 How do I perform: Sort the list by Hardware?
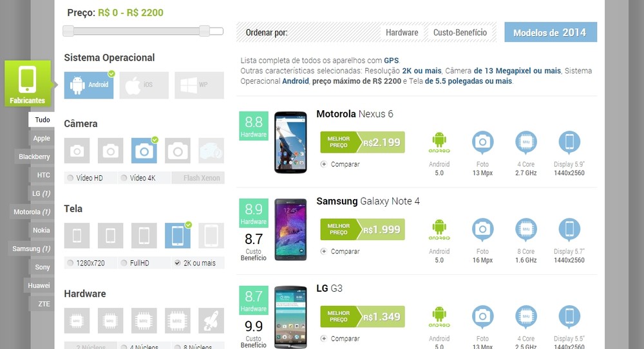click(x=402, y=32)
